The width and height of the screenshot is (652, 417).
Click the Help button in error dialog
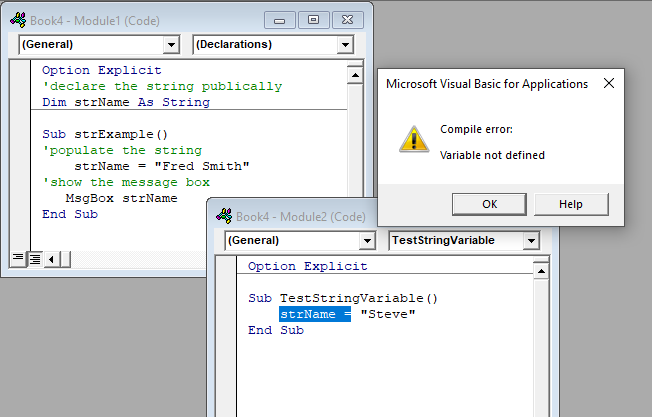570,204
